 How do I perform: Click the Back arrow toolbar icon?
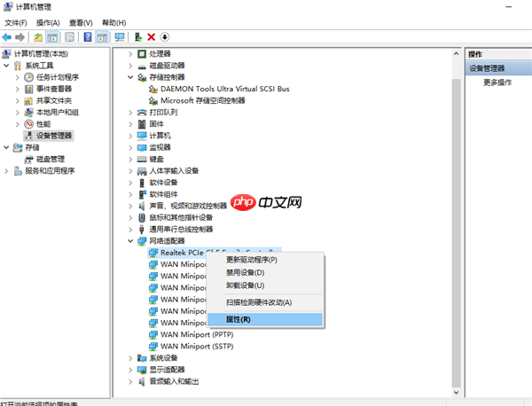(x=7, y=37)
